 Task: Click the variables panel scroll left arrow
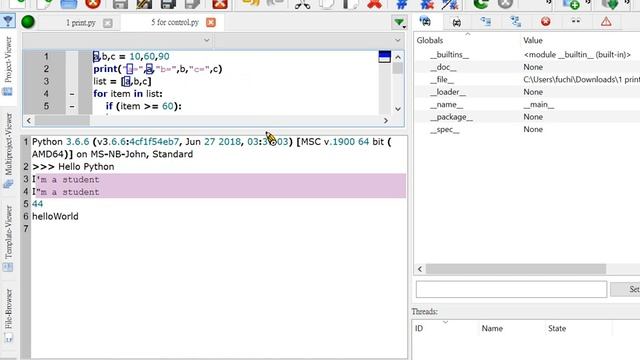tap(420, 269)
